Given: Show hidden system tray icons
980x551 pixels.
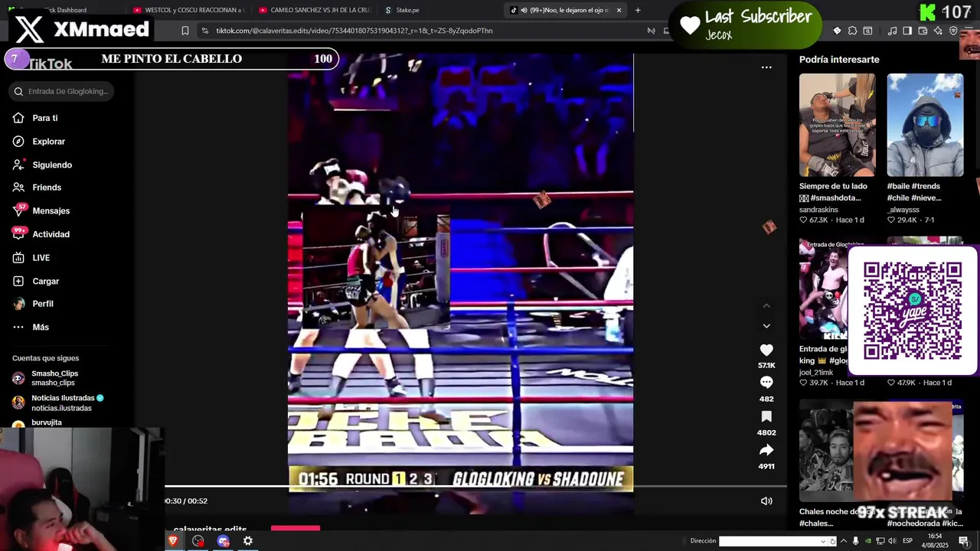Looking at the screenshot, I should [843, 541].
